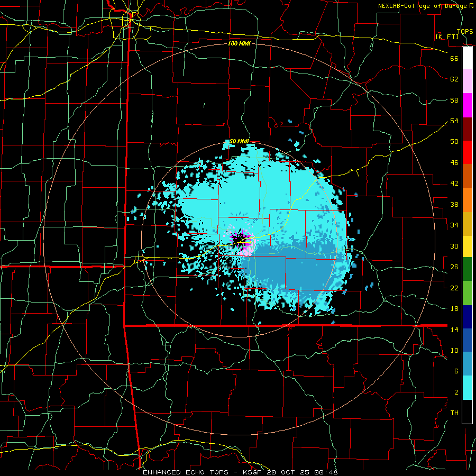The height and width of the screenshot is (476, 476).
Task: Click the TOPS legend title
Action: point(465,31)
